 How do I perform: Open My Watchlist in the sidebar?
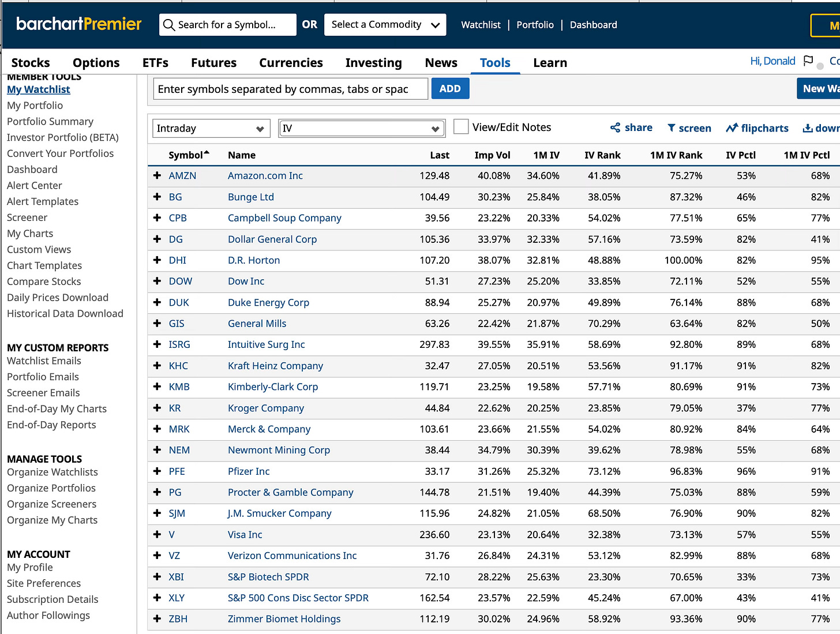click(39, 89)
